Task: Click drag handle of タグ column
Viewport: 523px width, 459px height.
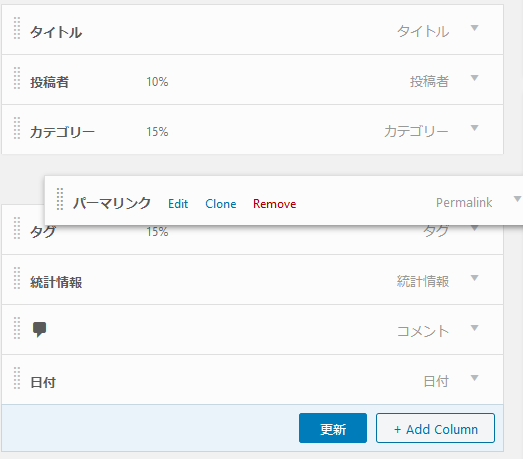Action: click(17, 228)
